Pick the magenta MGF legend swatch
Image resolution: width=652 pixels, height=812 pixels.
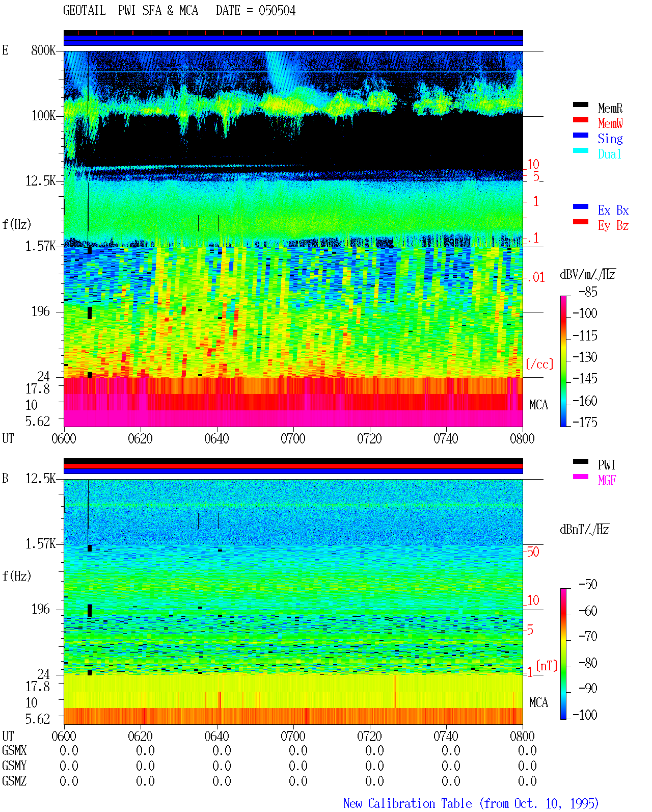click(580, 477)
